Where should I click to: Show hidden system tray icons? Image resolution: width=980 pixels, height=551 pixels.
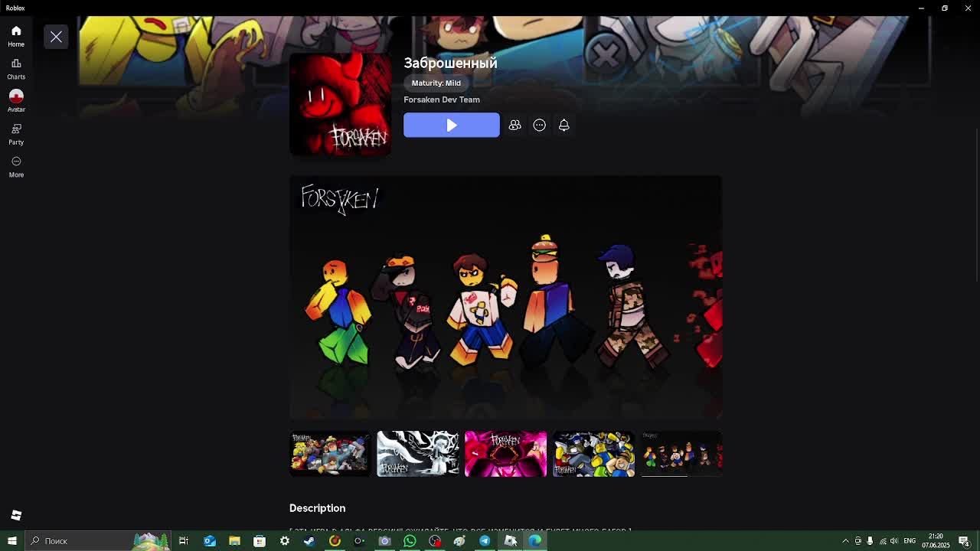845,541
